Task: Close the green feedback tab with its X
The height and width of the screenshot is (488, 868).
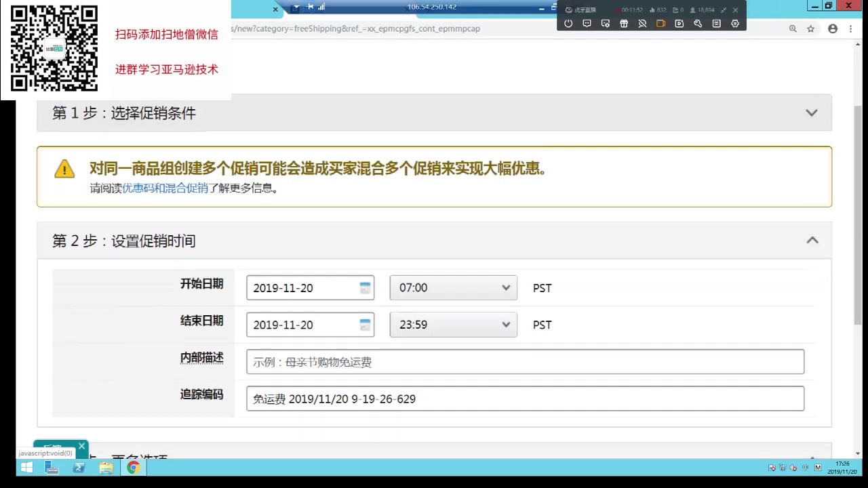Action: [x=81, y=445]
